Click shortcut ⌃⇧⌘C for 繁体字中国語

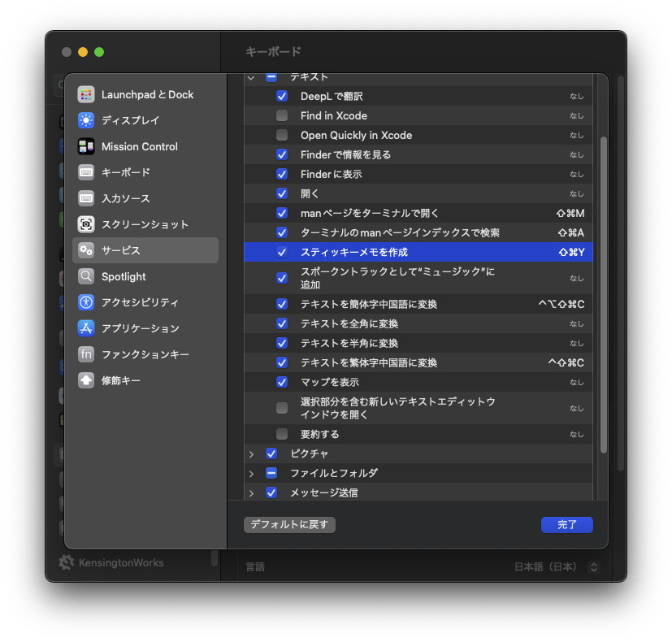[566, 363]
